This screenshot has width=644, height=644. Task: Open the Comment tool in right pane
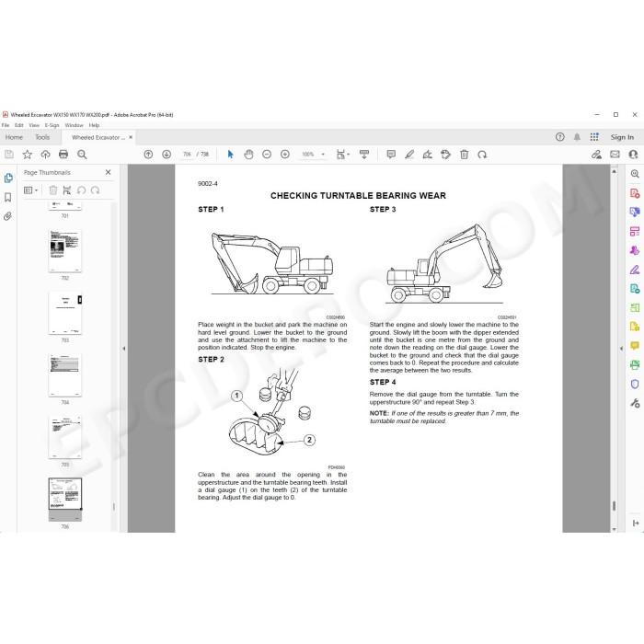click(635, 346)
